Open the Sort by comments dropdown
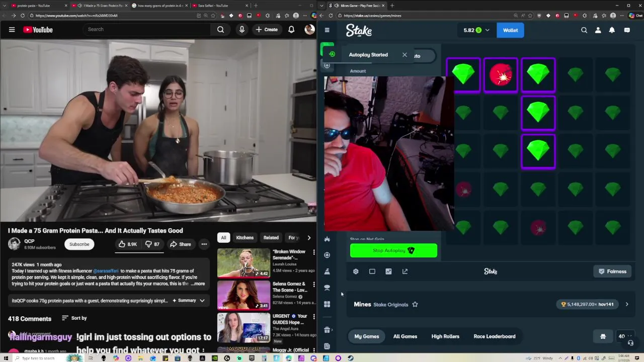 point(74,318)
